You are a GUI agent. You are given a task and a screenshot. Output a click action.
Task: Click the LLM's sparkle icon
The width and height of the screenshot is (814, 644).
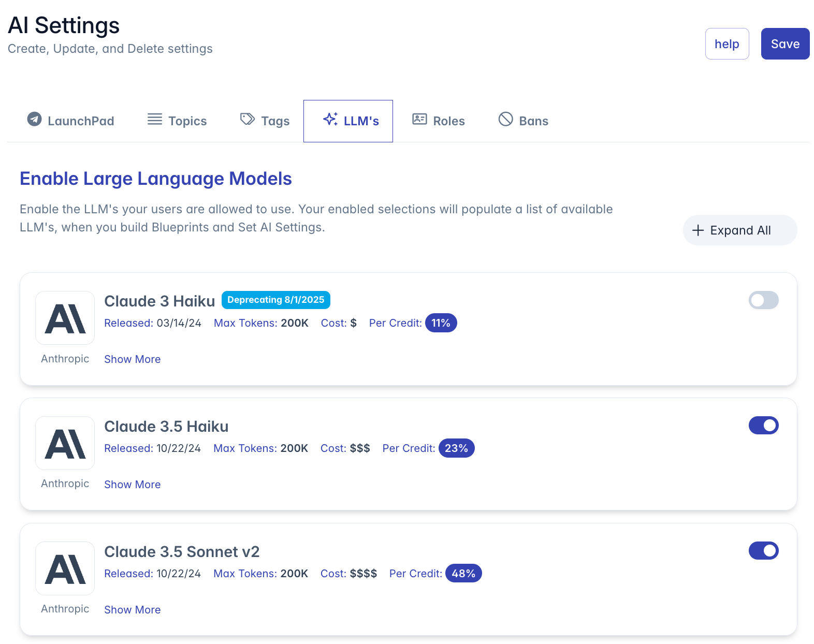[x=330, y=119]
